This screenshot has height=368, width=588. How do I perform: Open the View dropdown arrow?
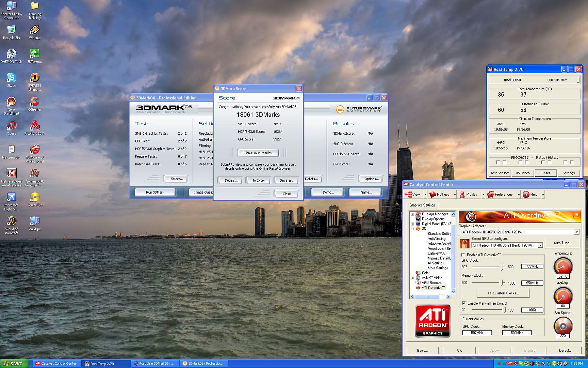pos(425,195)
